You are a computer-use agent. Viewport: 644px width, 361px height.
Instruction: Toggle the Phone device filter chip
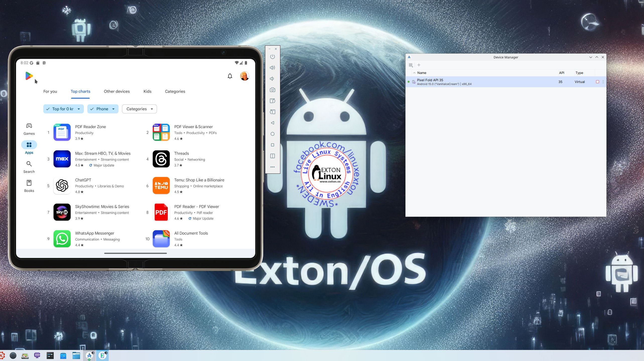[x=103, y=109]
